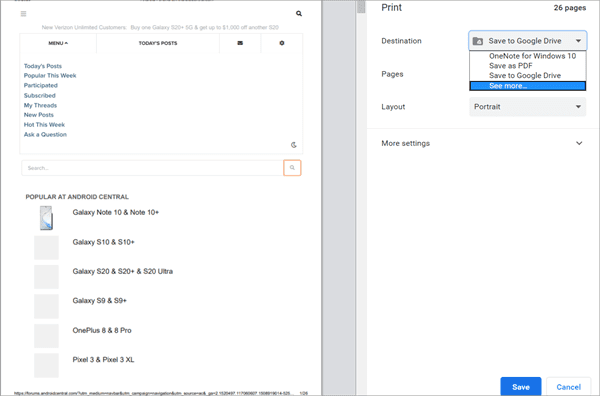
Task: Expand the MENU tab in preview
Action: click(x=58, y=43)
